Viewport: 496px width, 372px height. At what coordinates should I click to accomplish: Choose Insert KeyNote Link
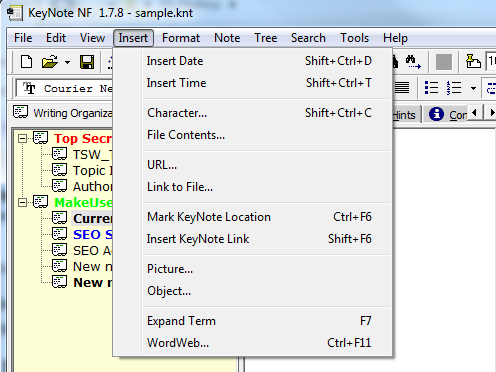pos(253,239)
